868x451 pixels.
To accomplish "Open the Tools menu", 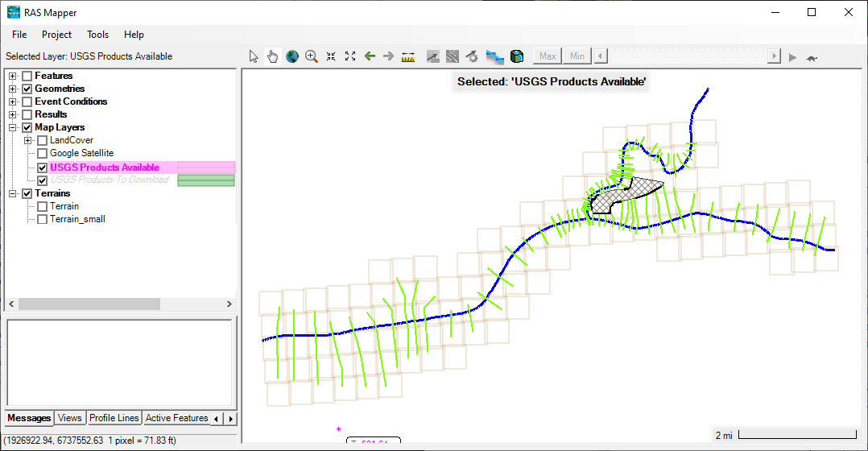I will [x=97, y=35].
